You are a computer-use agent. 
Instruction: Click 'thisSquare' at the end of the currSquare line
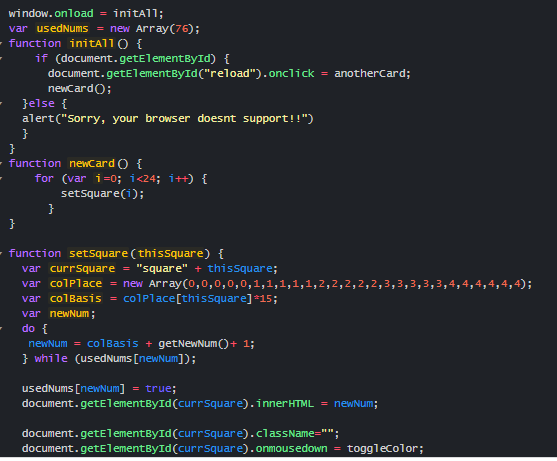pos(240,269)
